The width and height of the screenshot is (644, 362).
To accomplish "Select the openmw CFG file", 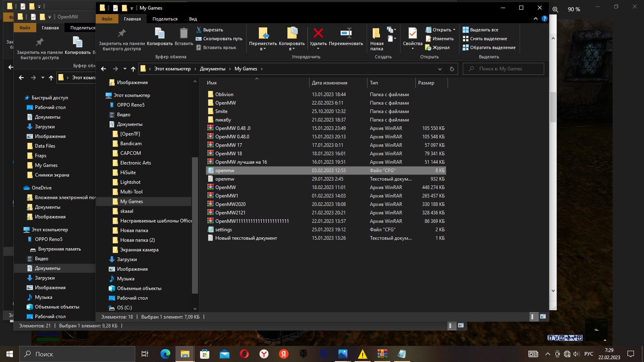I will click(x=326, y=171).
